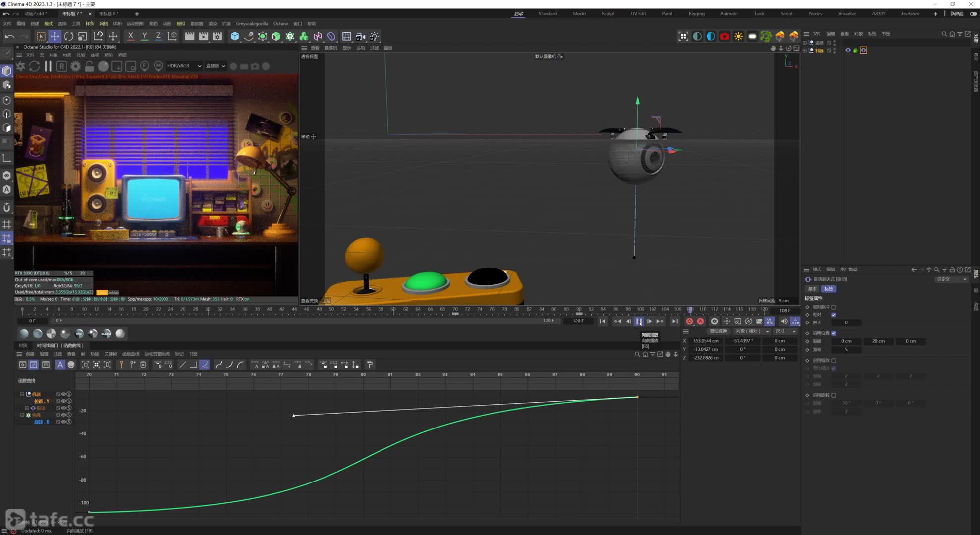
Task: Click the Octane lock resolution padlock icon
Action: click(x=89, y=66)
